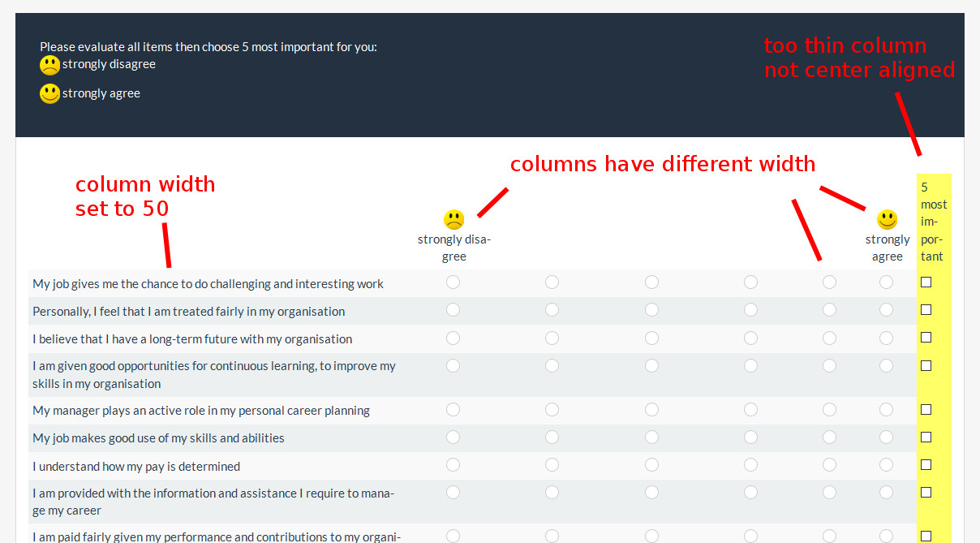980x543 pixels.
Task: Click the sad smiley above the 'strongly disagree' column
Action: tap(453, 219)
